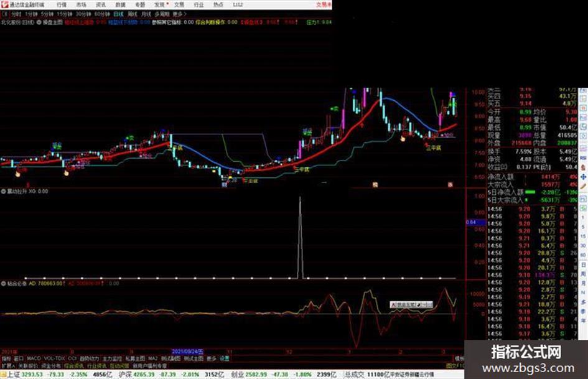Select the CCI indicator tab
The height and width of the screenshot is (379, 588).
coord(72,358)
